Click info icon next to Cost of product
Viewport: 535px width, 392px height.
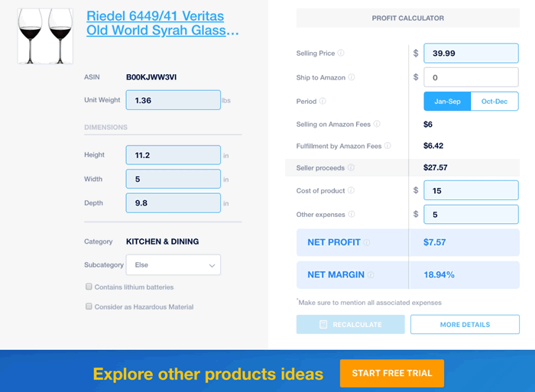click(x=351, y=190)
